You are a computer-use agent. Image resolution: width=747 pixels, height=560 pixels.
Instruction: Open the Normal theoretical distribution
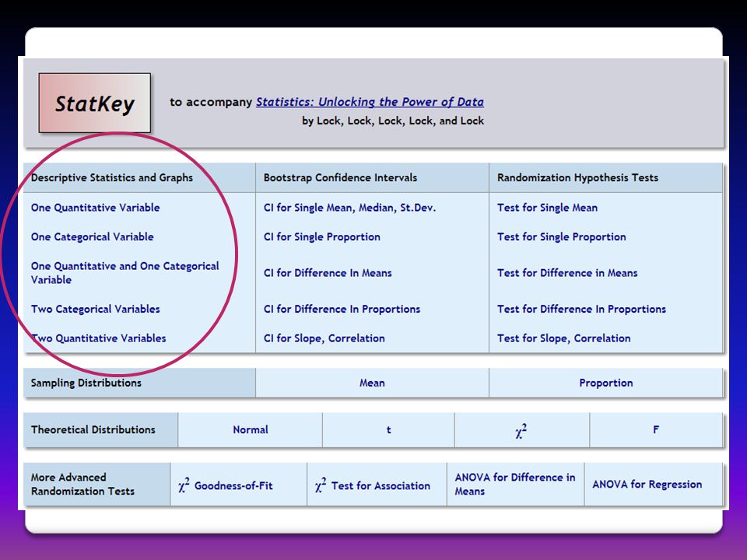click(251, 429)
